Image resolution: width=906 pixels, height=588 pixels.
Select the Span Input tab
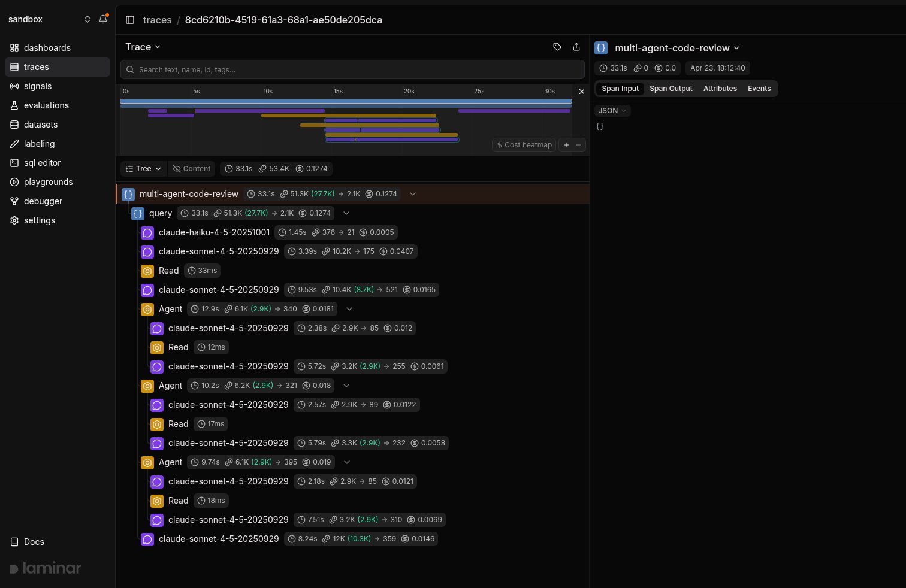coord(620,89)
